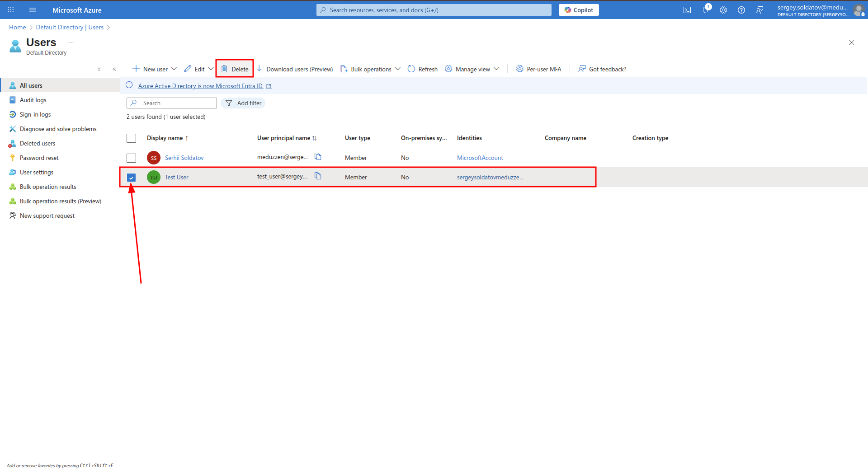
Task: Open the Azure app launcher grid
Action: pyautogui.click(x=11, y=10)
